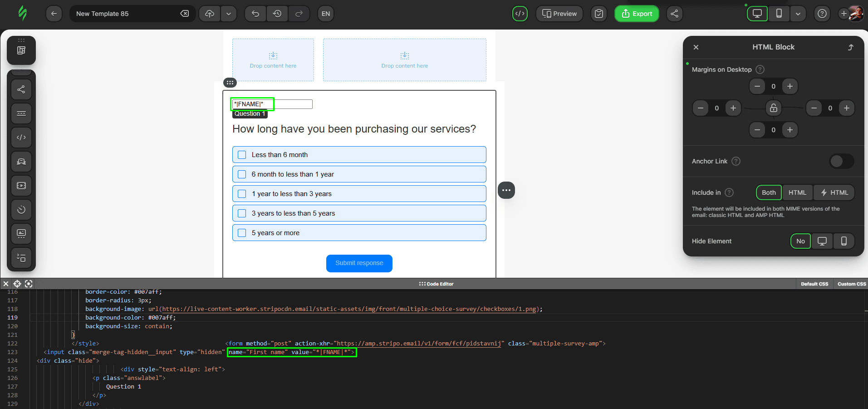Open the Code editor sidebar tool
Image resolution: width=868 pixels, height=409 pixels.
click(x=21, y=138)
